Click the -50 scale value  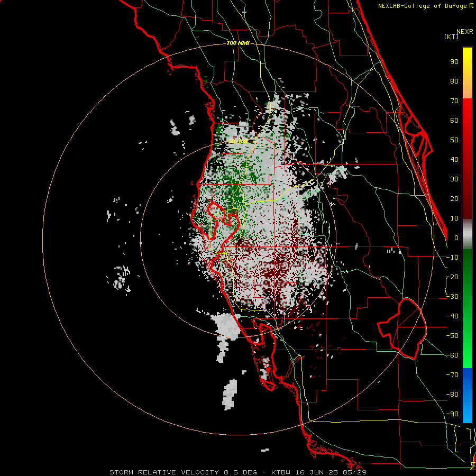pyautogui.click(x=452, y=336)
